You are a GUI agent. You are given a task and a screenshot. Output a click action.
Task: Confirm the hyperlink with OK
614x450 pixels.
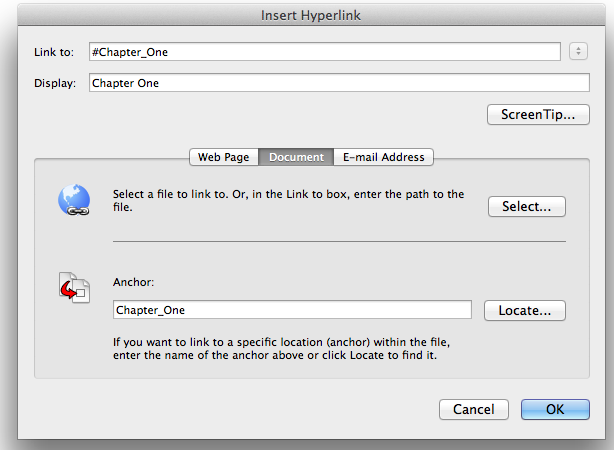point(555,409)
